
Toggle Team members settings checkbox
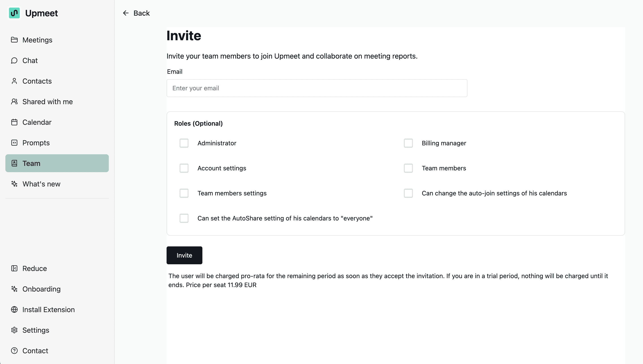click(x=184, y=193)
